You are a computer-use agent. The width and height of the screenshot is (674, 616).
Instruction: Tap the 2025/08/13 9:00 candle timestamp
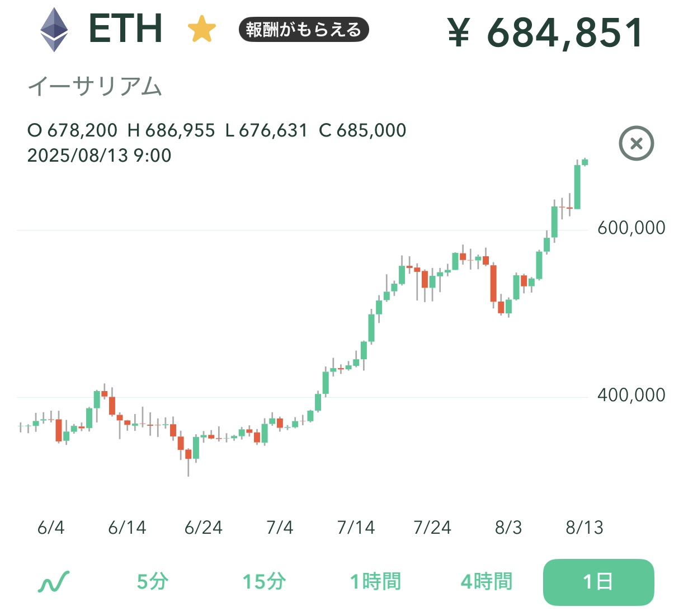[x=100, y=156]
